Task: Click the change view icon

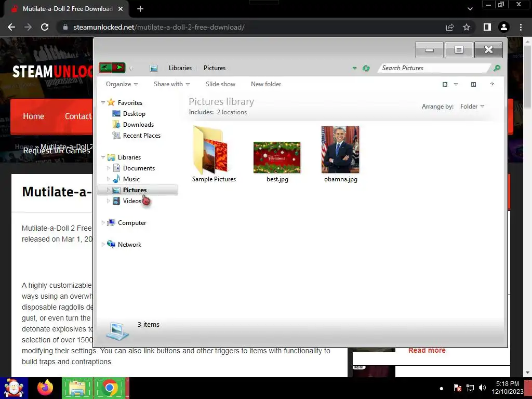Action: point(445,85)
